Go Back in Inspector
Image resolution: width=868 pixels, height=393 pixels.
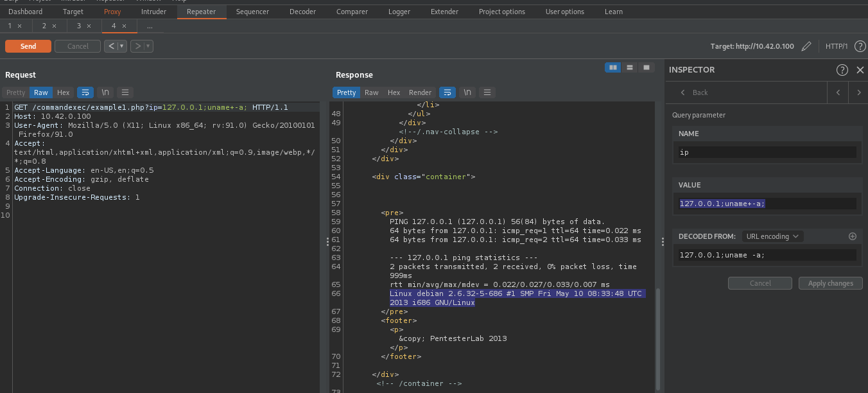pos(694,92)
